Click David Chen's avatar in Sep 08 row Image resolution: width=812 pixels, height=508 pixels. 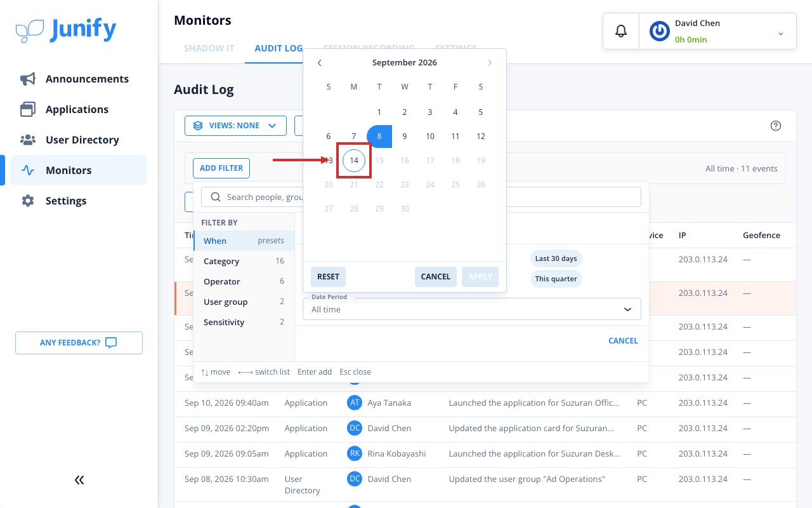click(x=355, y=479)
